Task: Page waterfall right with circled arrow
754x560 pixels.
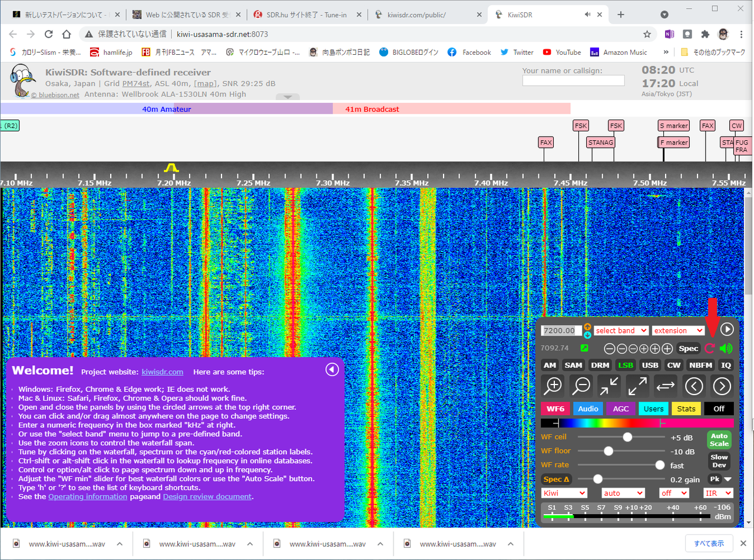Action: tap(722, 386)
